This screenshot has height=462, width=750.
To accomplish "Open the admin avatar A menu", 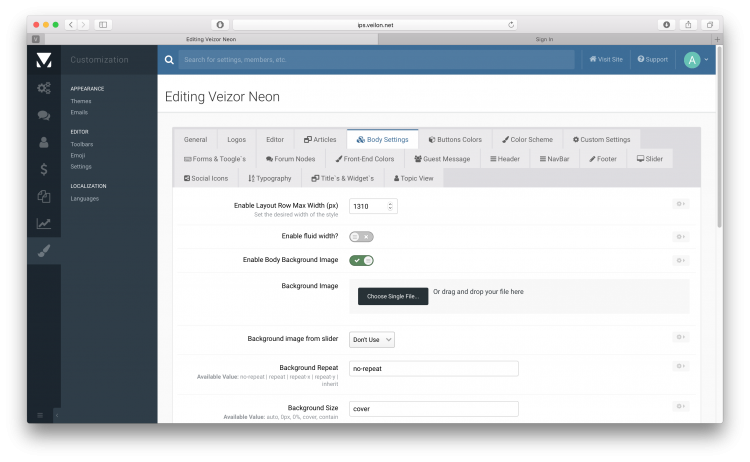I will tap(696, 60).
